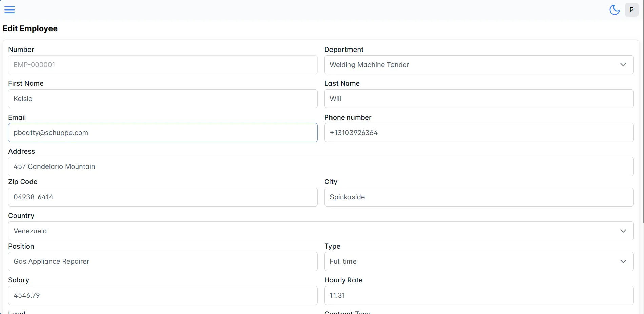The height and width of the screenshot is (314, 644).
Task: Click the Position input field
Action: (x=163, y=261)
